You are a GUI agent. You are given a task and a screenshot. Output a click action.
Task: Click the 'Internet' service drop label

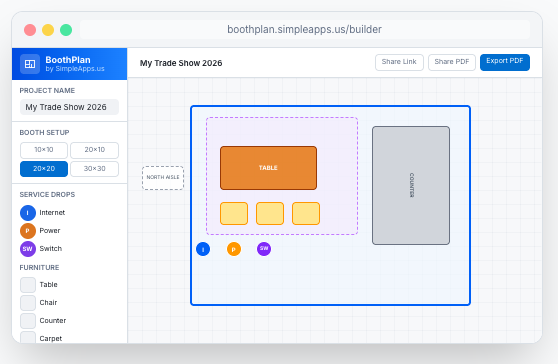[52, 213]
